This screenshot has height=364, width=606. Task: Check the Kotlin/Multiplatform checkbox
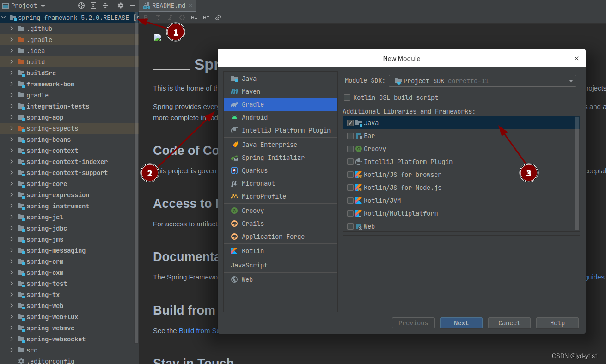coord(350,213)
